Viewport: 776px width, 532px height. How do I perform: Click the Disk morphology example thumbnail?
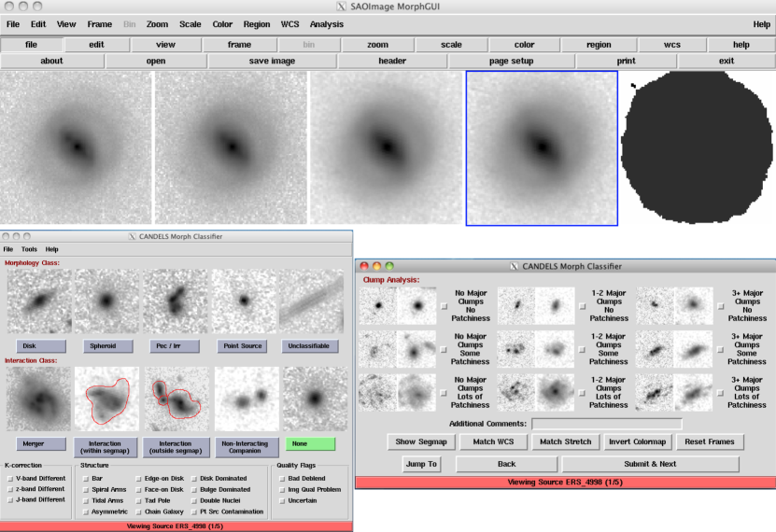[40, 302]
